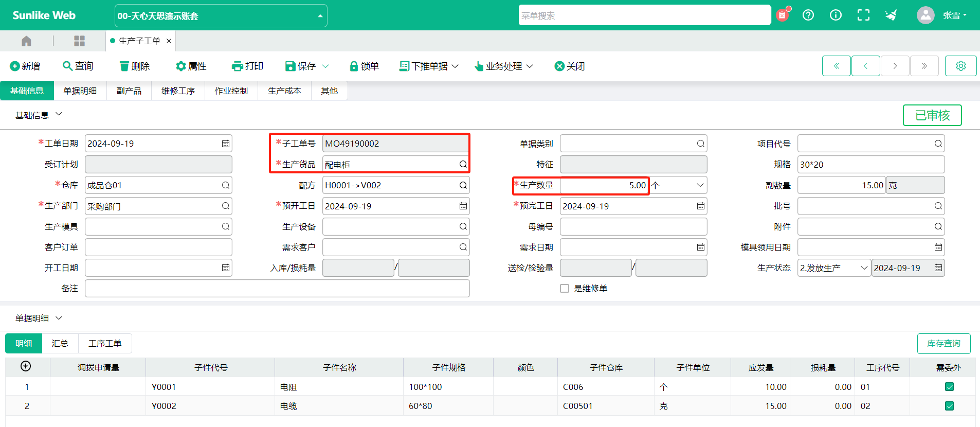Image resolution: width=980 pixels, height=427 pixels.
Task: Open the help question mark icon
Action: pyautogui.click(x=808, y=15)
